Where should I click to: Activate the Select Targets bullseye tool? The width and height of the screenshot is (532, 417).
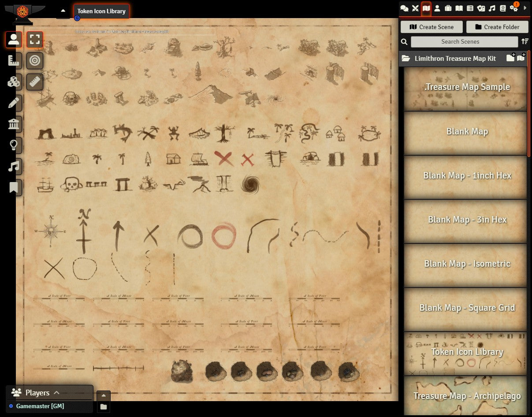35,61
